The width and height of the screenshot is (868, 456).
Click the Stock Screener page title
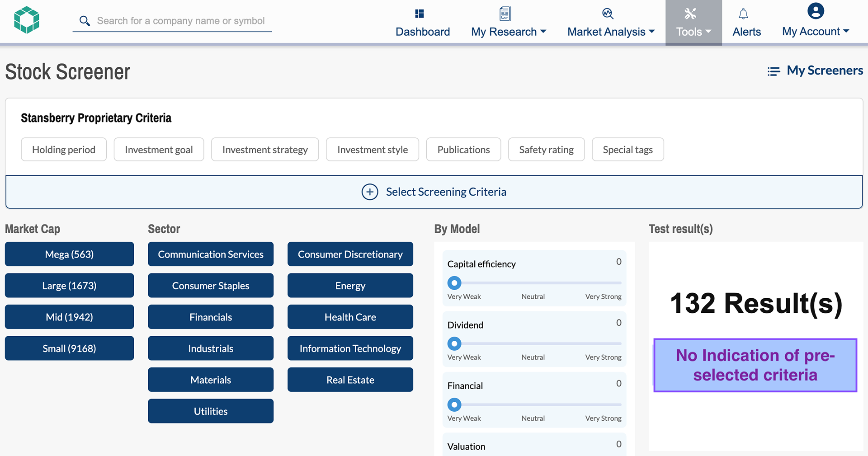68,72
